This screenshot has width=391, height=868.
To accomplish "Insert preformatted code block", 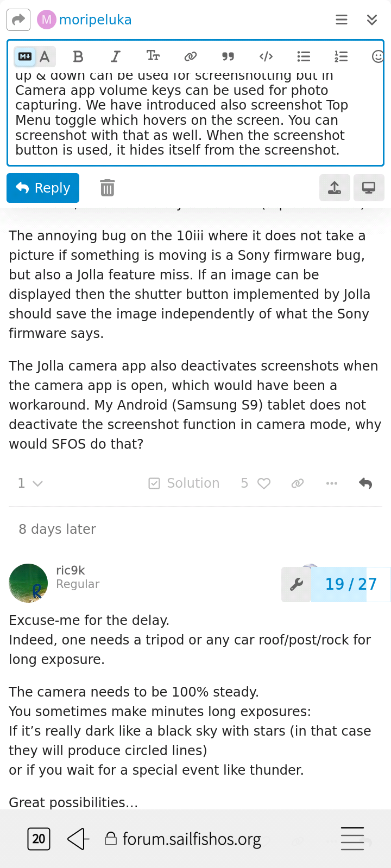I will point(266,56).
